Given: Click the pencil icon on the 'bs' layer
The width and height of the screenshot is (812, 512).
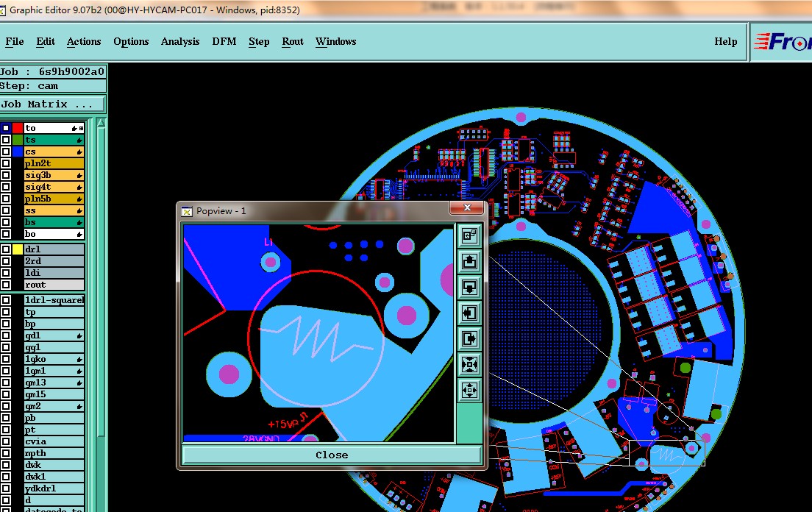Looking at the screenshot, I should [x=79, y=223].
